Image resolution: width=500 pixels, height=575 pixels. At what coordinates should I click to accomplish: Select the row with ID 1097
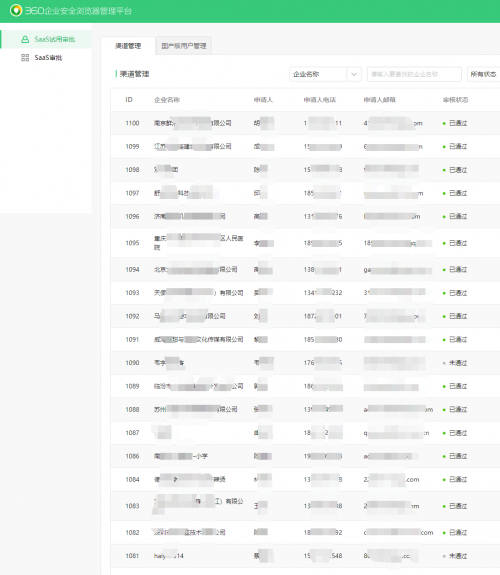305,193
